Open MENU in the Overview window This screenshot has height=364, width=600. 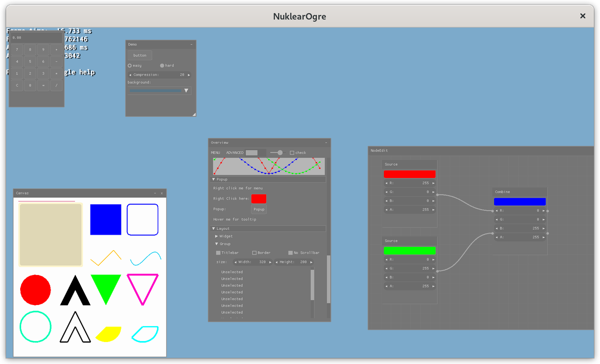215,152
